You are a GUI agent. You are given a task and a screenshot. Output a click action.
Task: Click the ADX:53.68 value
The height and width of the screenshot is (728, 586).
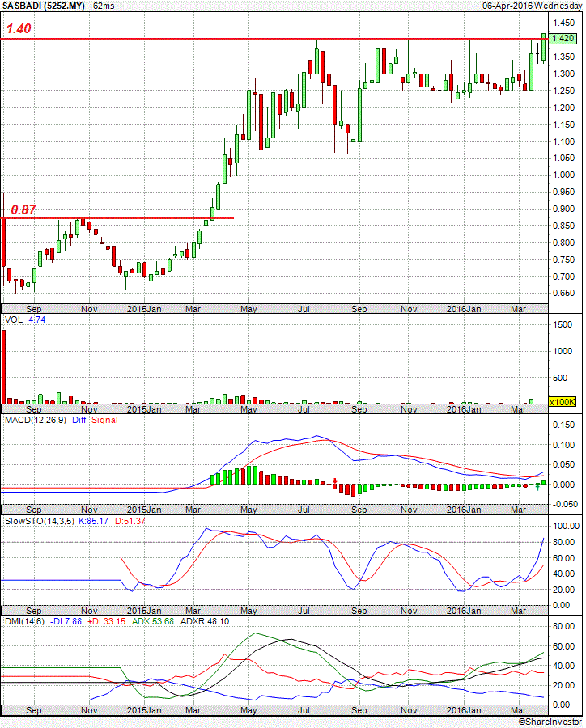click(x=153, y=621)
